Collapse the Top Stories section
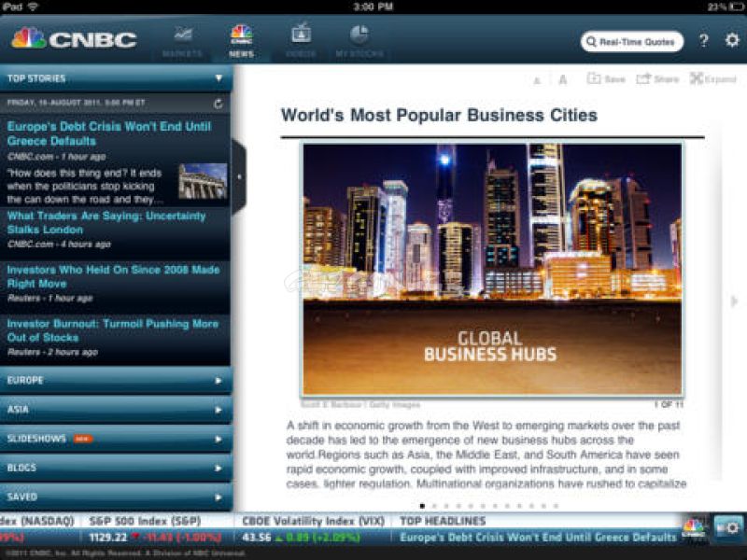This screenshot has width=747, height=560. [218, 77]
